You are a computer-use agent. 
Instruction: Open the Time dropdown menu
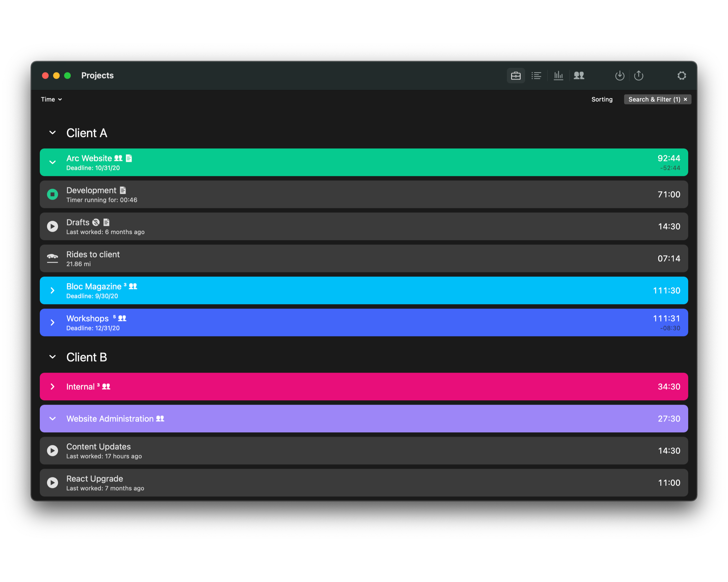coord(51,99)
